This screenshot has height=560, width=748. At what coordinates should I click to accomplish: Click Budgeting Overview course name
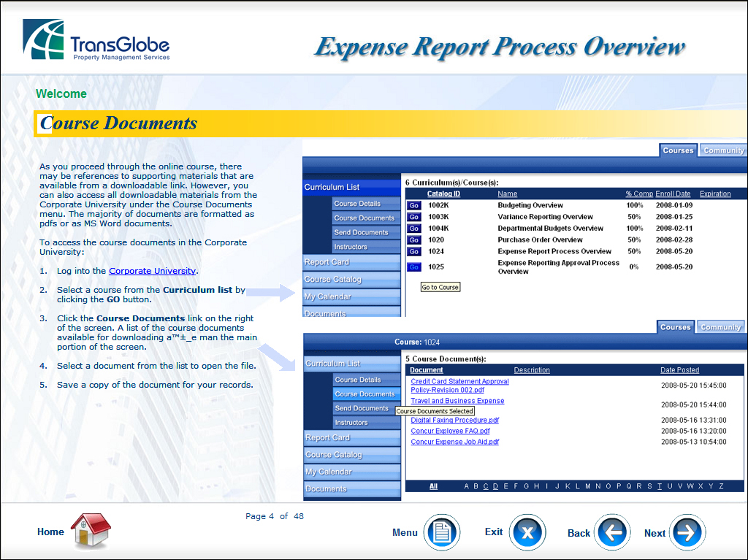tap(530, 206)
